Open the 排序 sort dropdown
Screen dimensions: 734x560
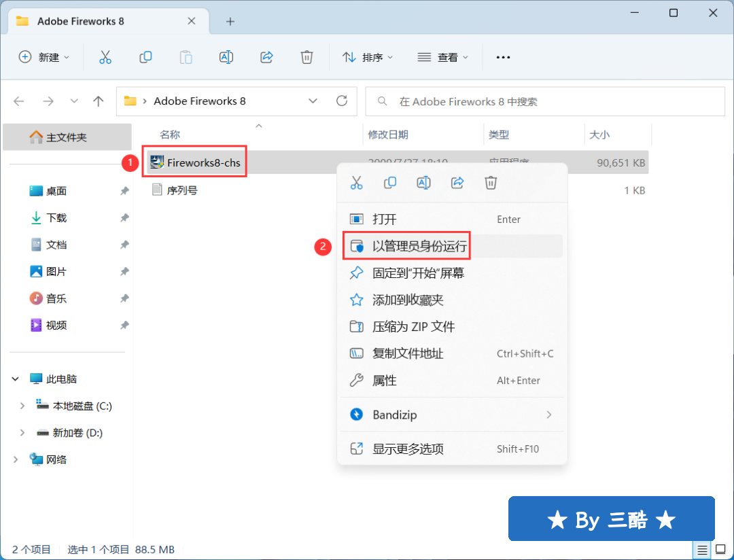[x=368, y=57]
